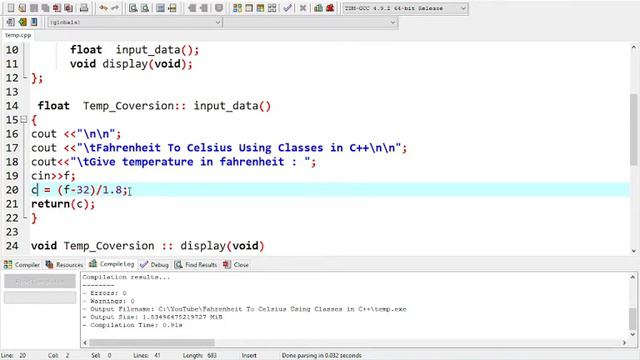Open the Replace toolbar icon
Image resolution: width=640 pixels, height=360 pixels.
(144, 8)
